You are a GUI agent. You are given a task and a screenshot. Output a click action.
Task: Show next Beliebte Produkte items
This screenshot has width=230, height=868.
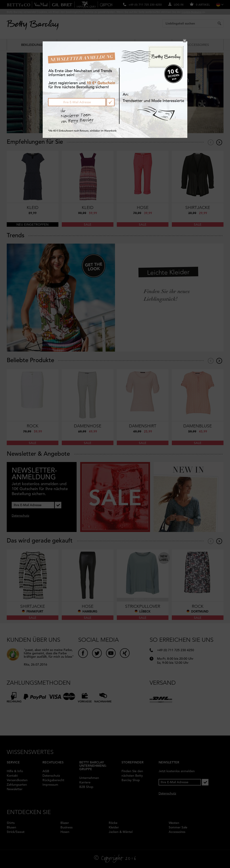(x=219, y=361)
